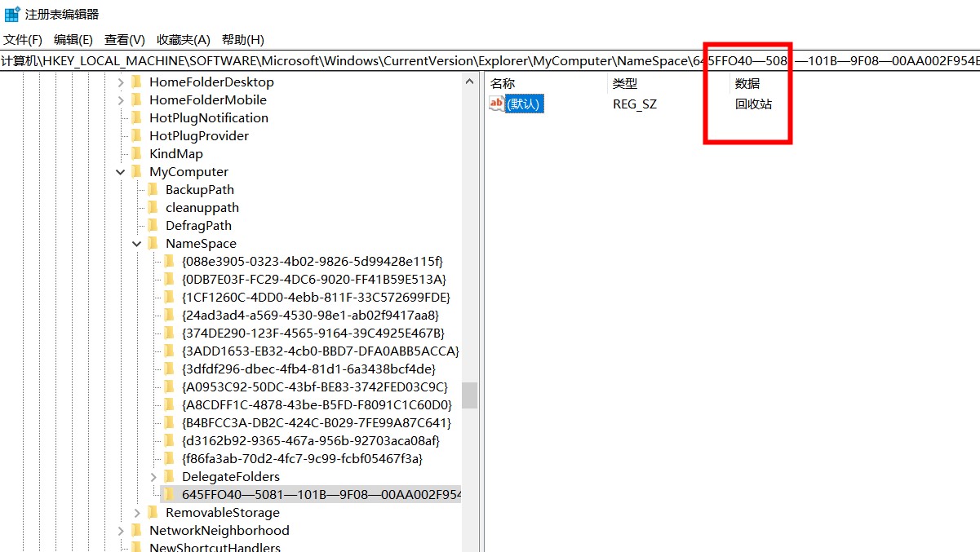Click the tree pane scrollbar thumb
The width and height of the screenshot is (980, 552).
pos(469,395)
